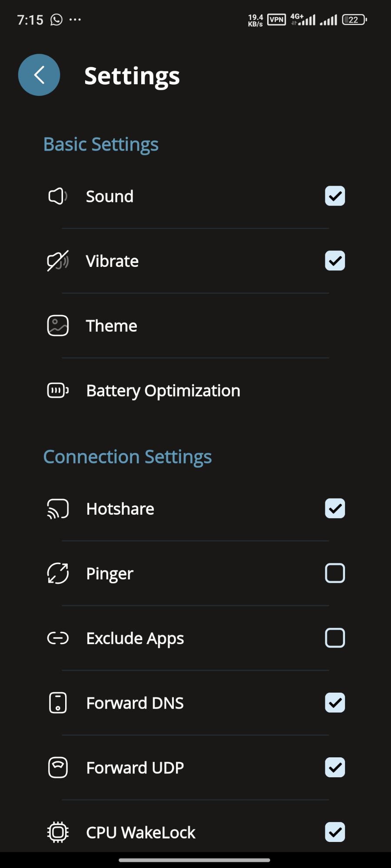Enable the Pinger checkbox

click(x=335, y=573)
